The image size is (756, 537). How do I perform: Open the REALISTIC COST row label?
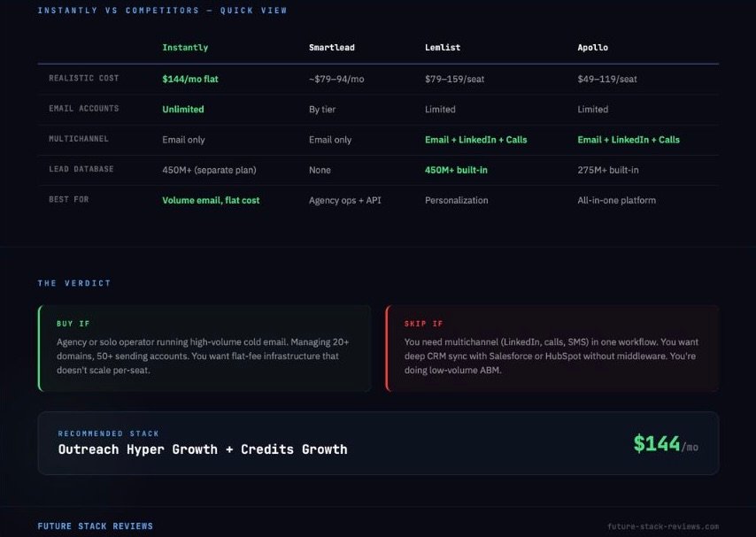(x=83, y=79)
